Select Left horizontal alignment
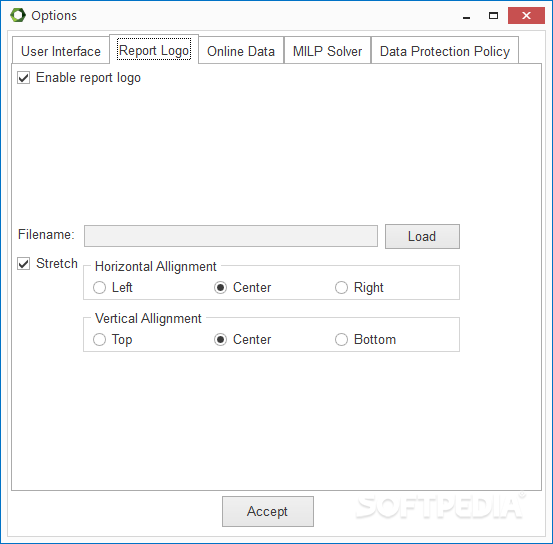The image size is (553, 544). [x=99, y=287]
